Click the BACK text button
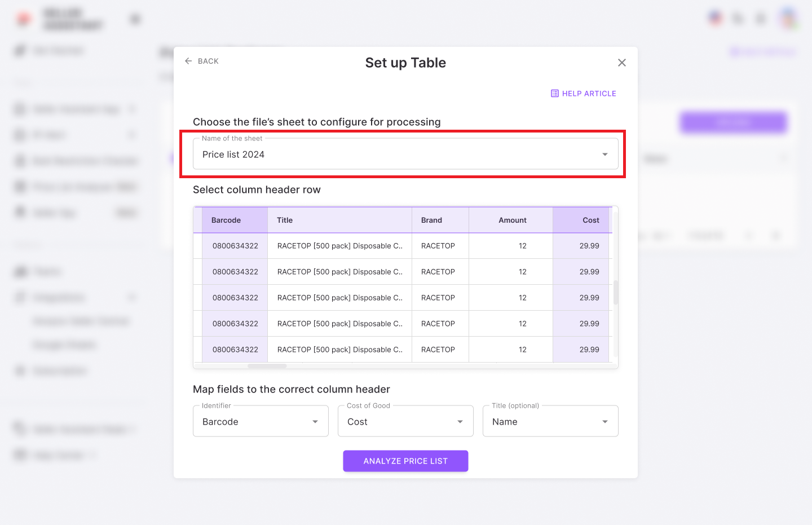This screenshot has height=525, width=812. (208, 61)
